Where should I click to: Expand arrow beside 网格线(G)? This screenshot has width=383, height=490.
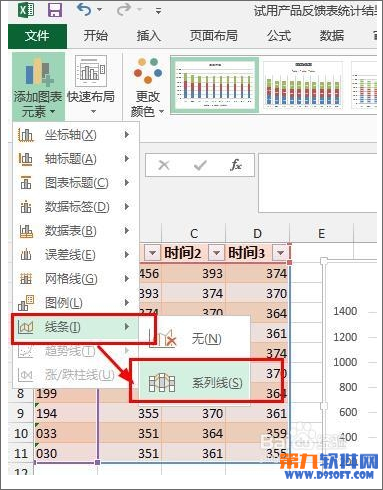coord(127,279)
